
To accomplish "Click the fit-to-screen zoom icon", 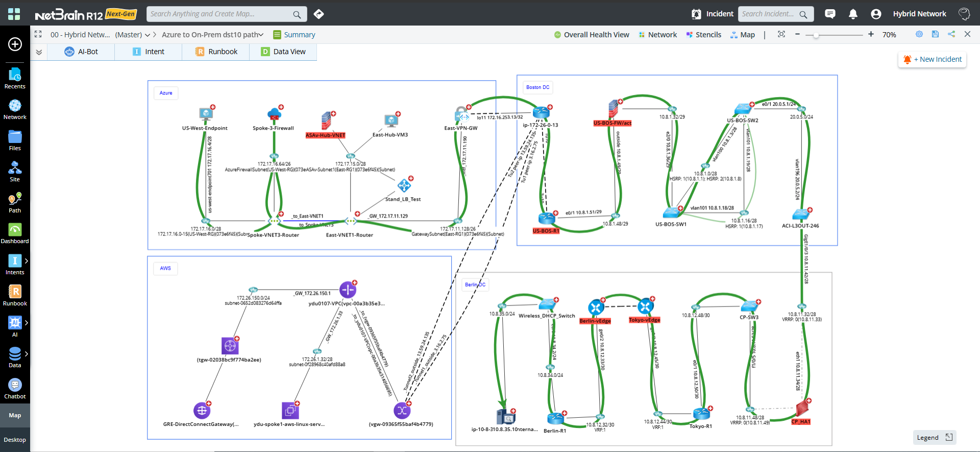I will pyautogui.click(x=781, y=34).
